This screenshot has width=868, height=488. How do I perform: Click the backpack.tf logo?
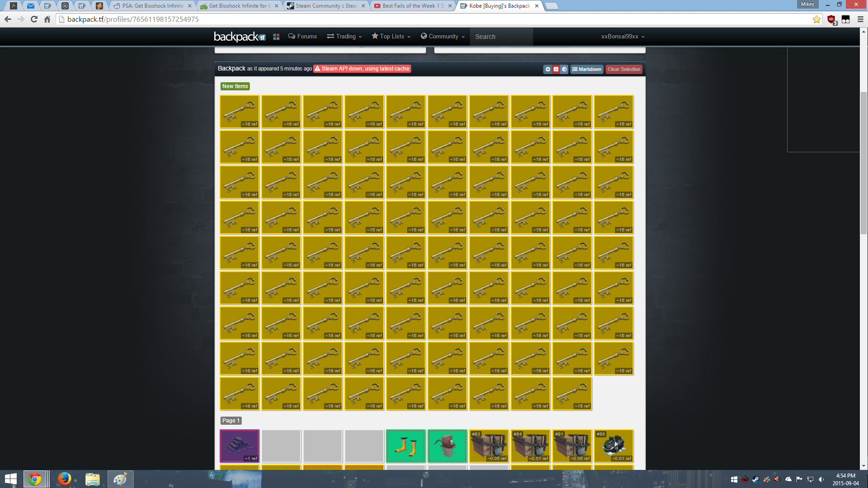[x=239, y=37]
